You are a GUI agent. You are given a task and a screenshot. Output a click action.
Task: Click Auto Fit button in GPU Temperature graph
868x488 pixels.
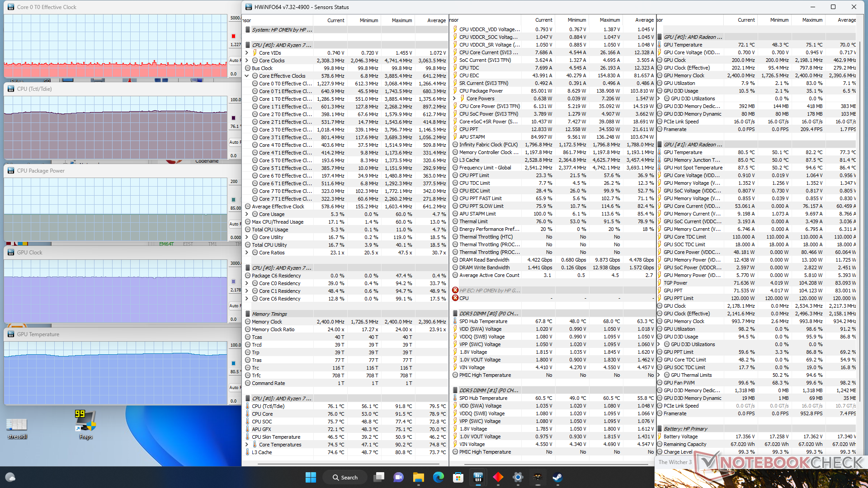[234, 387]
